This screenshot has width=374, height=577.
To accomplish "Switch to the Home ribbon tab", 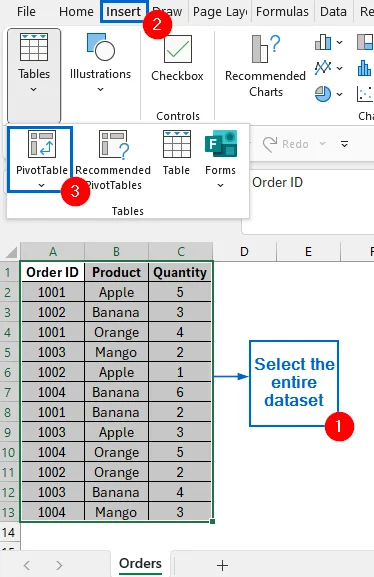I will pos(76,11).
